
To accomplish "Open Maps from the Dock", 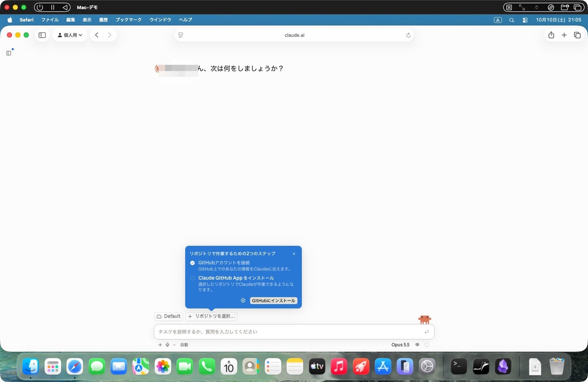I will [141, 367].
